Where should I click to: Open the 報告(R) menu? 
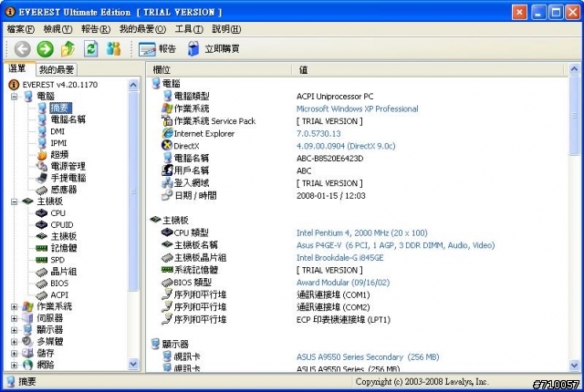coord(96,28)
